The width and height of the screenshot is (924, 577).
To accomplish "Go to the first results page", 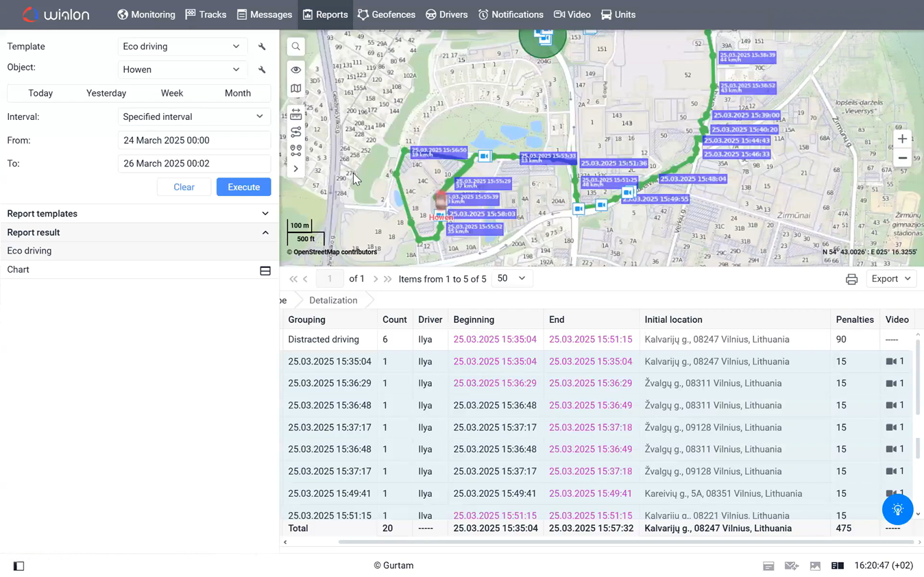I will pyautogui.click(x=293, y=279).
